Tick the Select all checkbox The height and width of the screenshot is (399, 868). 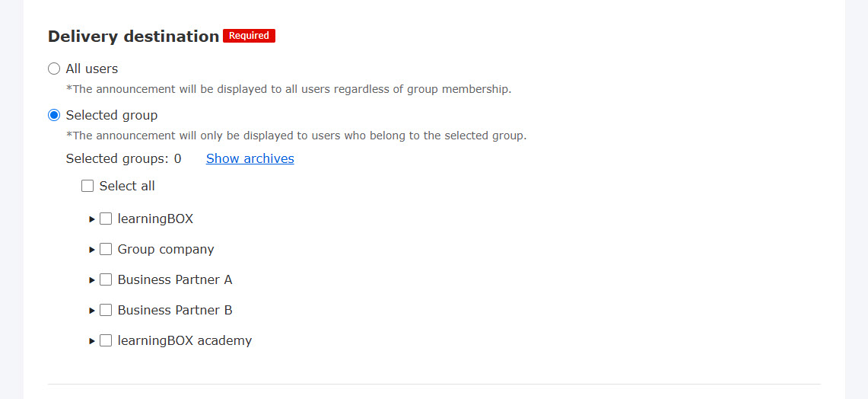click(87, 186)
